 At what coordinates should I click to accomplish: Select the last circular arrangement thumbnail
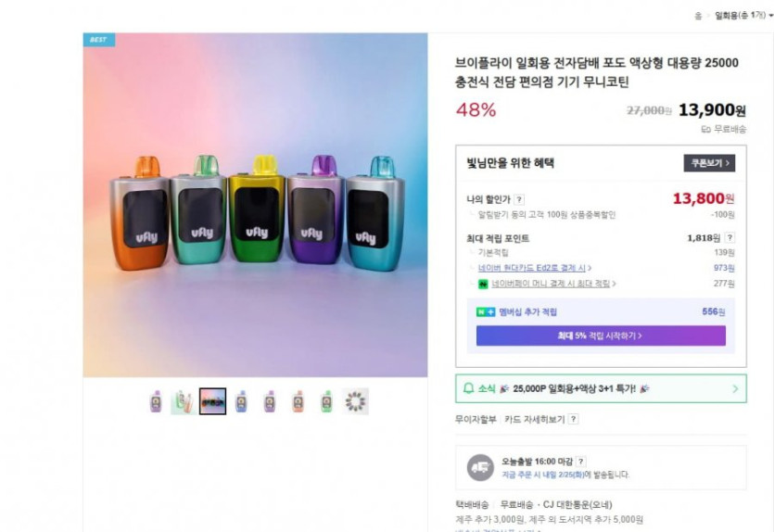click(x=355, y=401)
